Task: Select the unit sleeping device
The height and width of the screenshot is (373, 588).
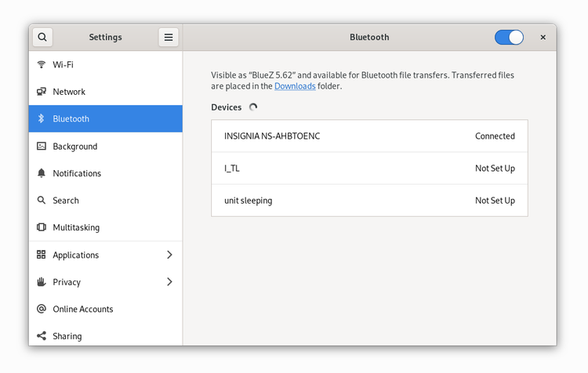Action: point(369,200)
